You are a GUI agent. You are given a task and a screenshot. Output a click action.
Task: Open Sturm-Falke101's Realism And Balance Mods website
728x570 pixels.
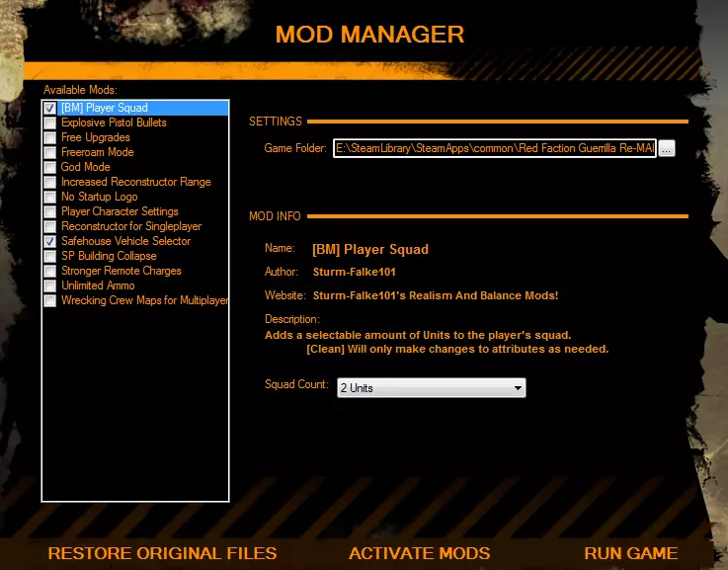click(436, 295)
